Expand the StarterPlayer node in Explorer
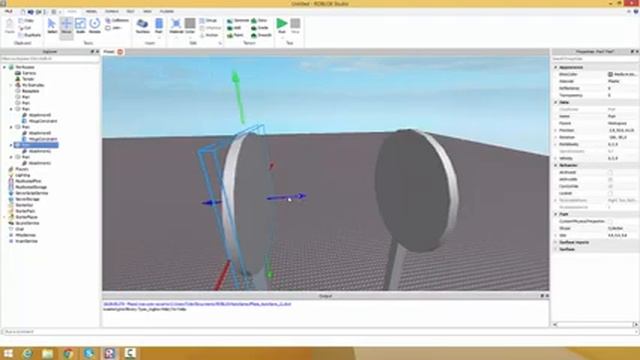This screenshot has width=640, height=360. pos(5,217)
